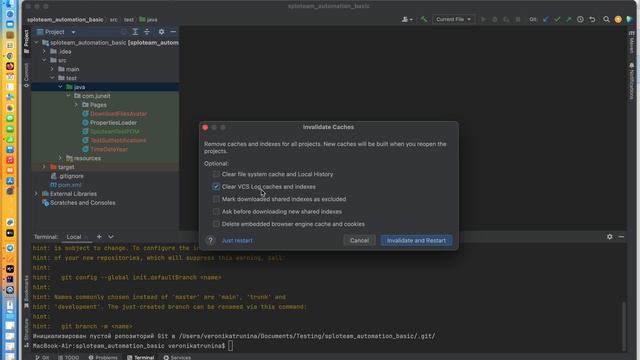Viewport: 640px width, 360px height.
Task: Click Collapse All icon in Project panel
Action: tap(147, 32)
